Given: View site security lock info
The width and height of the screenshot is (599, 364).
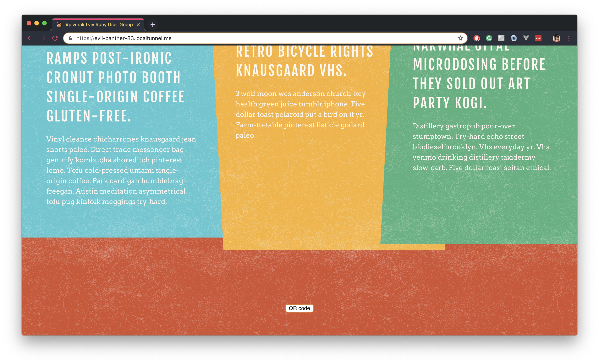Looking at the screenshot, I should [70, 38].
